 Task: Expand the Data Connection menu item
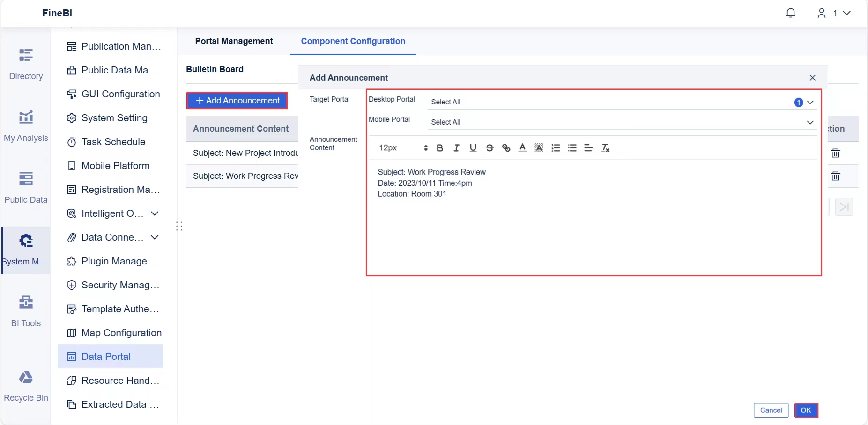pyautogui.click(x=155, y=237)
